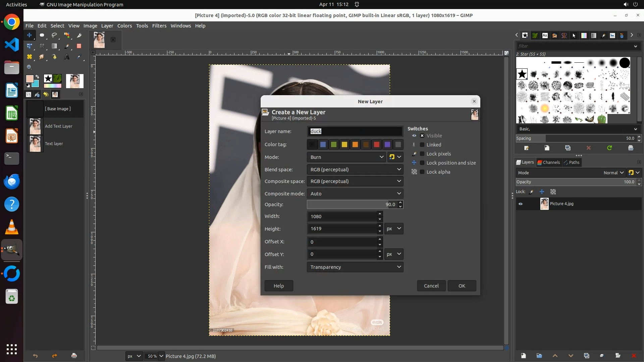
Task: Select the Smudge tool
Action: click(x=42, y=57)
